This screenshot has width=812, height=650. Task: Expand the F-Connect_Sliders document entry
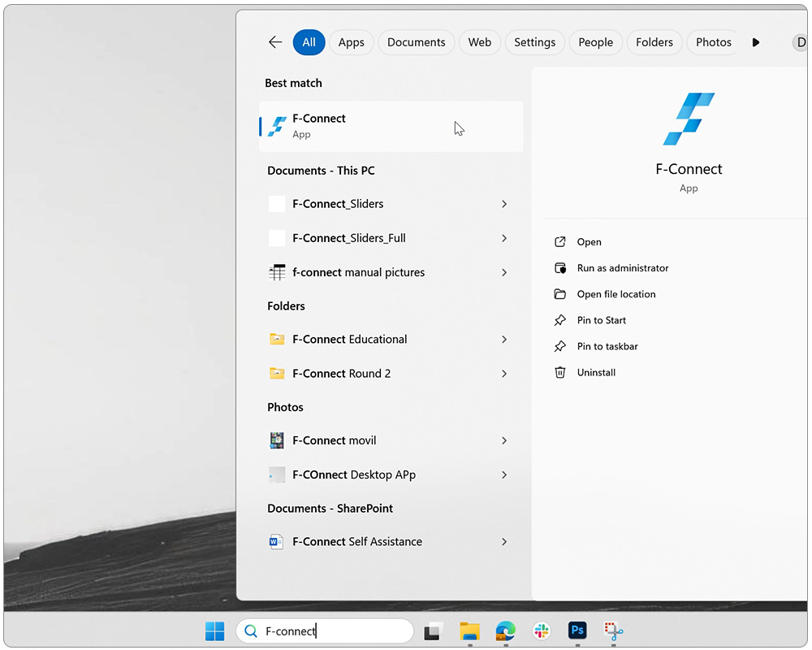tap(504, 204)
